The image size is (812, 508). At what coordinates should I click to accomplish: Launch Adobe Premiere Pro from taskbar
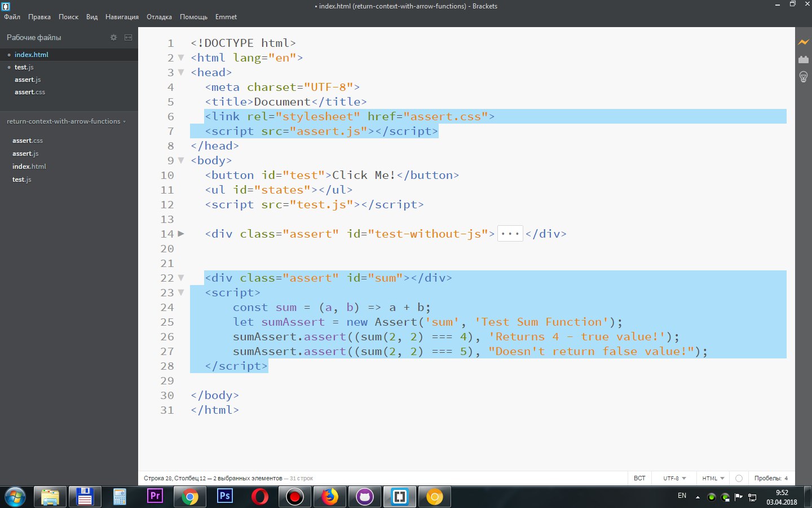(155, 497)
